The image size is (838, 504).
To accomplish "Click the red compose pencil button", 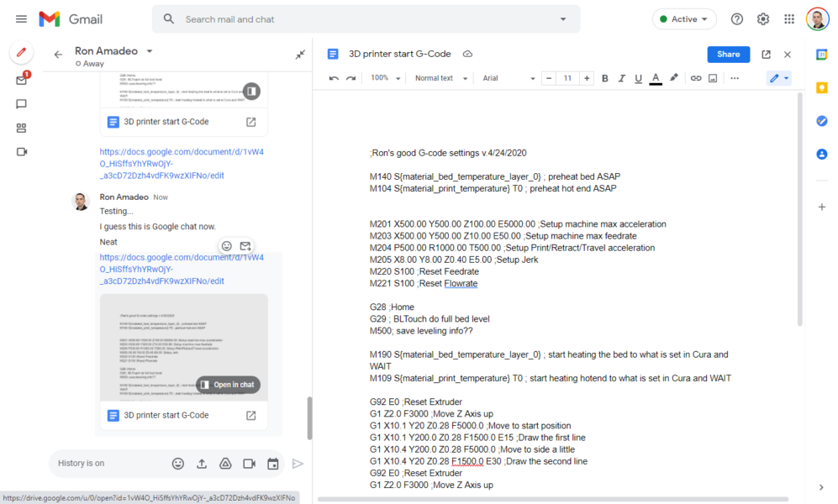I will (x=21, y=52).
